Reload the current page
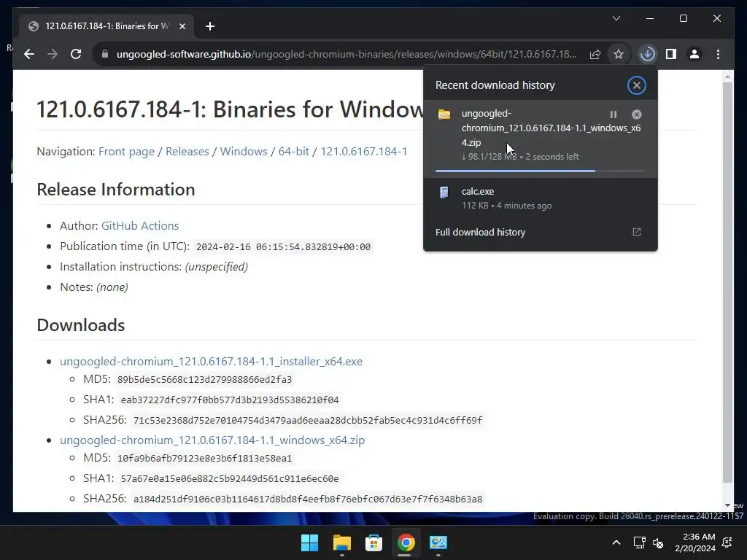 tap(76, 54)
